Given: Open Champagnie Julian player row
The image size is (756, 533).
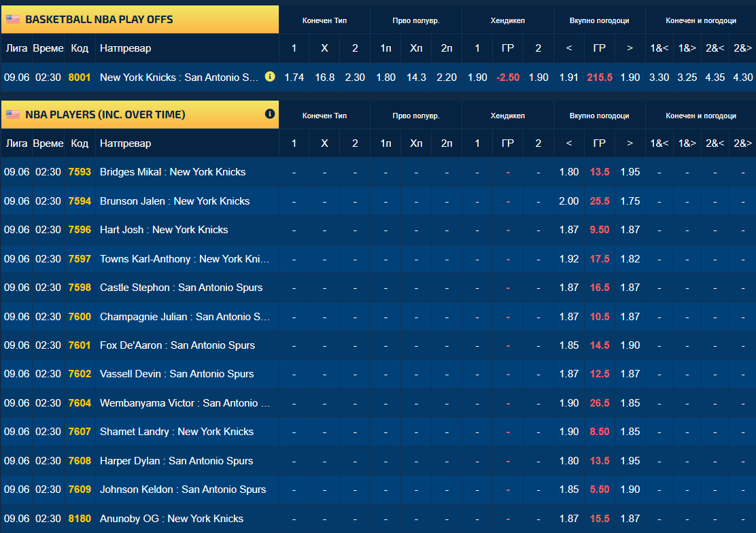Looking at the screenshot, I should tap(185, 317).
